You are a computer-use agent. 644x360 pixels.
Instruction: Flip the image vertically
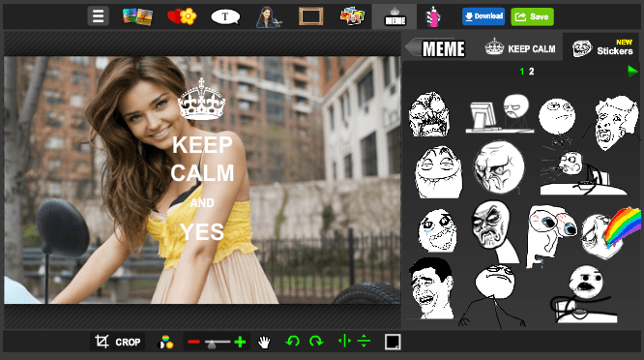pos(364,341)
